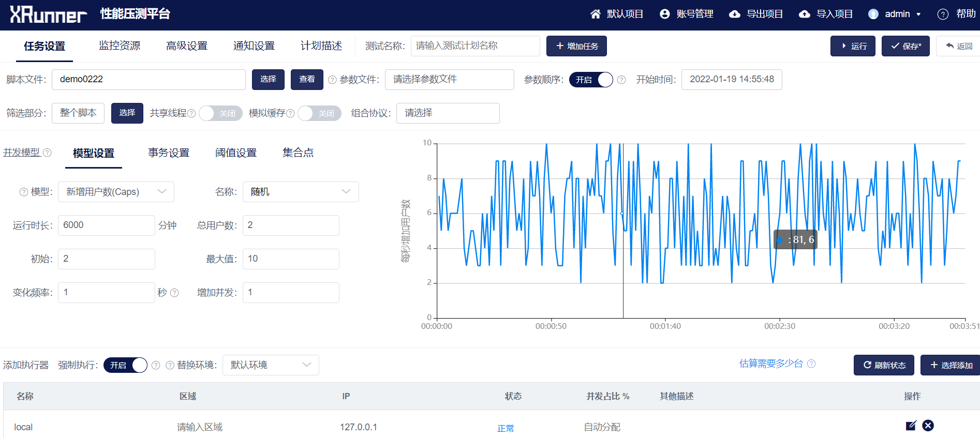Image resolution: width=980 pixels, height=438 pixels.
Task: Click the test plan name input field
Action: (475, 46)
